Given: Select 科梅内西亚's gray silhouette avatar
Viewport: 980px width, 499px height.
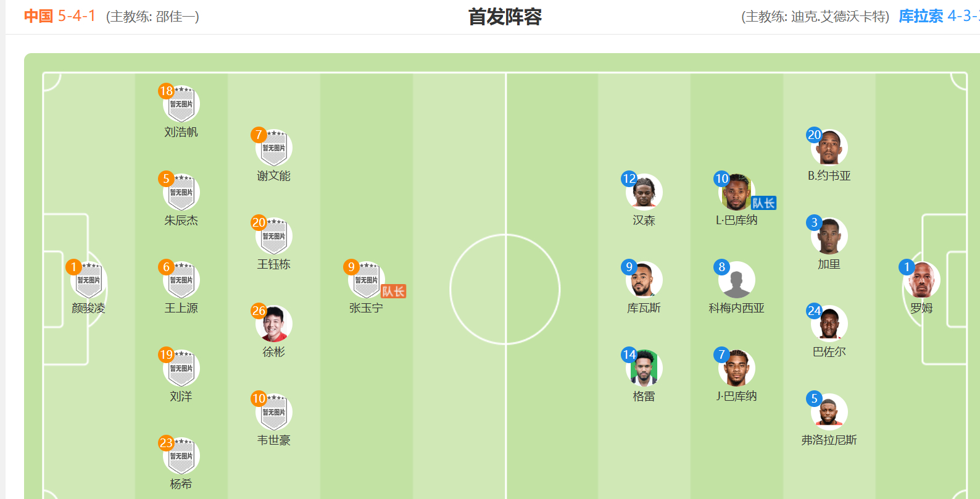Looking at the screenshot, I should click(x=737, y=281).
